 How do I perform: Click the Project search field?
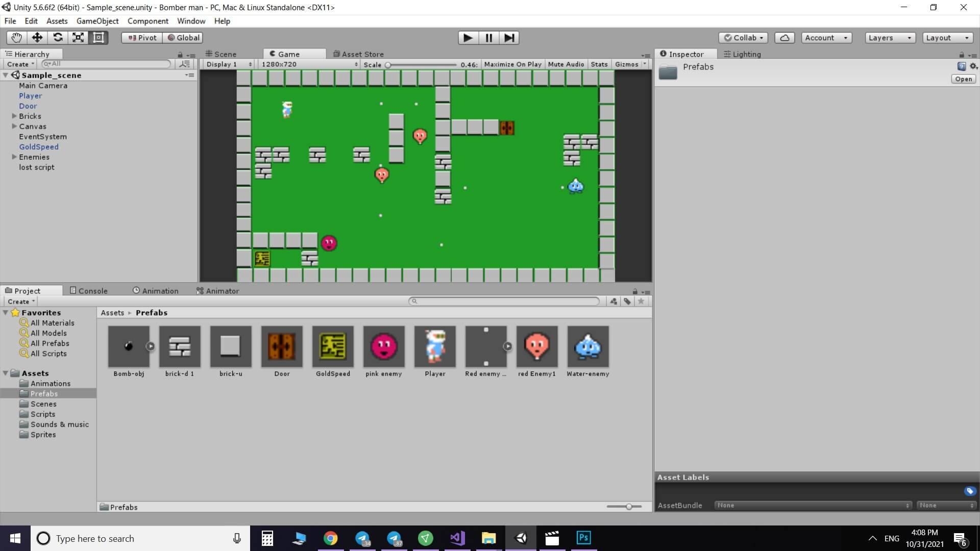(x=504, y=302)
